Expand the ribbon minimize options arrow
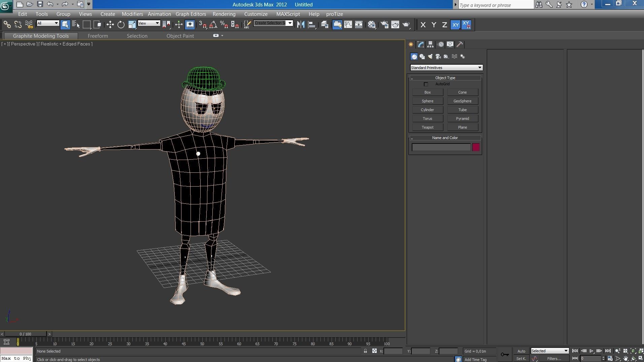 [222, 36]
